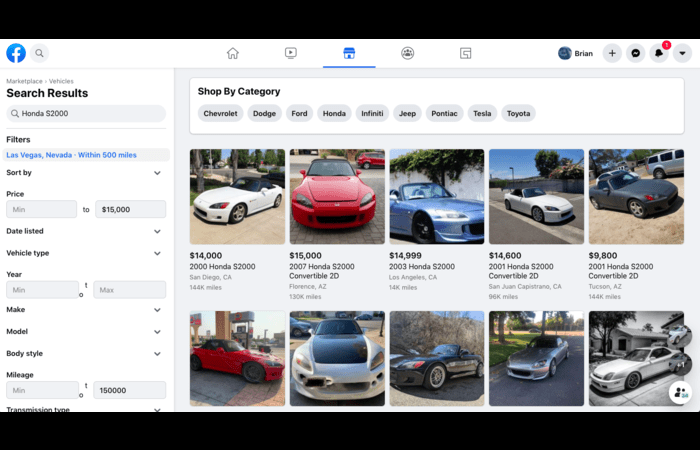
Task: Select the Dodge category chip
Action: [x=264, y=113]
